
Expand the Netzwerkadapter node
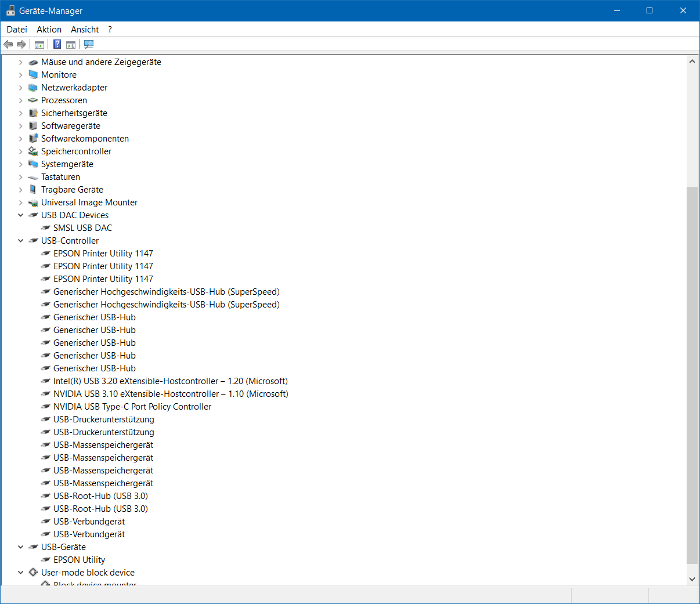click(x=20, y=88)
